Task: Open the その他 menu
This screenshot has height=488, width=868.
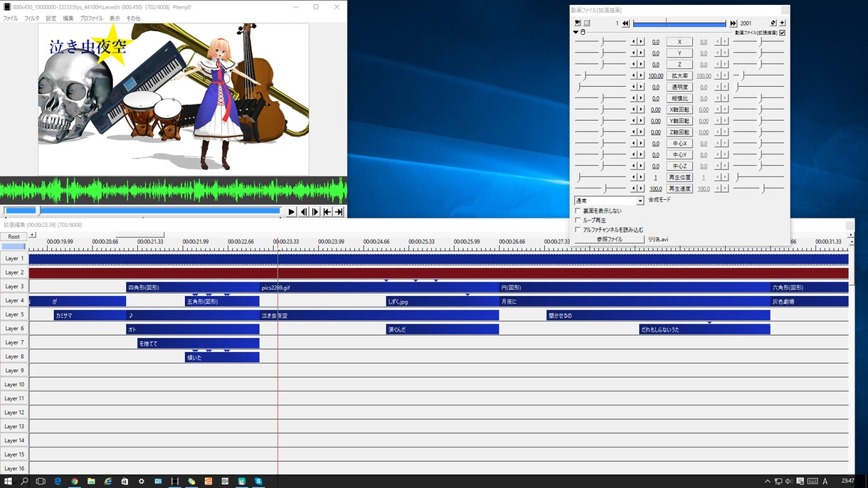Action: 133,18
